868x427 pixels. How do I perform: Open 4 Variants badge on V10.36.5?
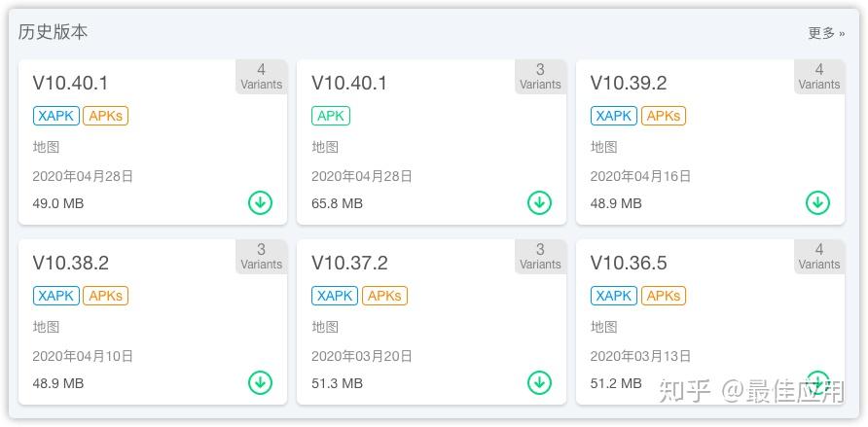pyautogui.click(x=819, y=257)
